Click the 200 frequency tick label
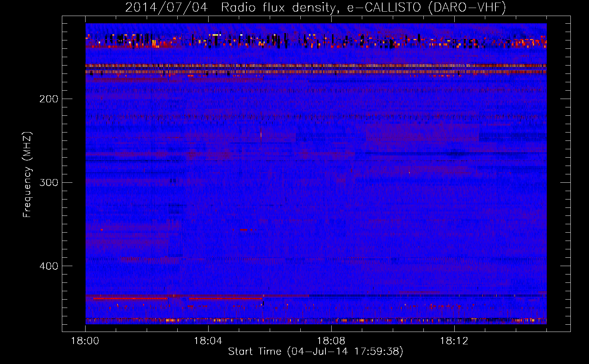 [x=49, y=99]
